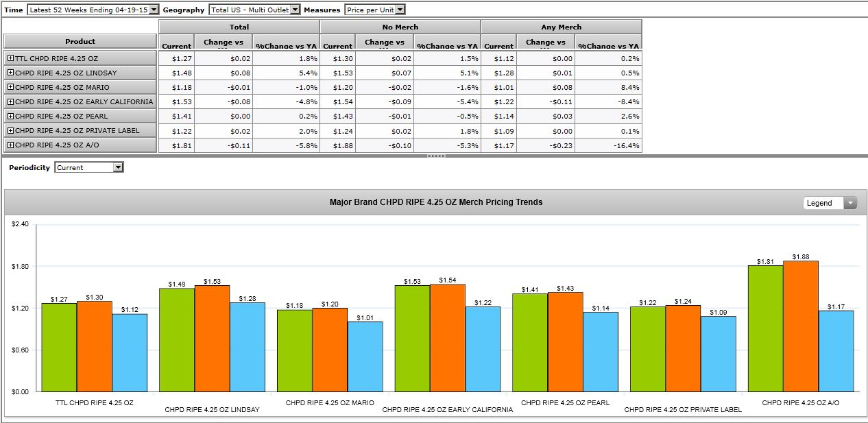Viewport: 868px width, 423px height.
Task: Click the blue $1.01 bar for MARIO
Action: [365, 356]
